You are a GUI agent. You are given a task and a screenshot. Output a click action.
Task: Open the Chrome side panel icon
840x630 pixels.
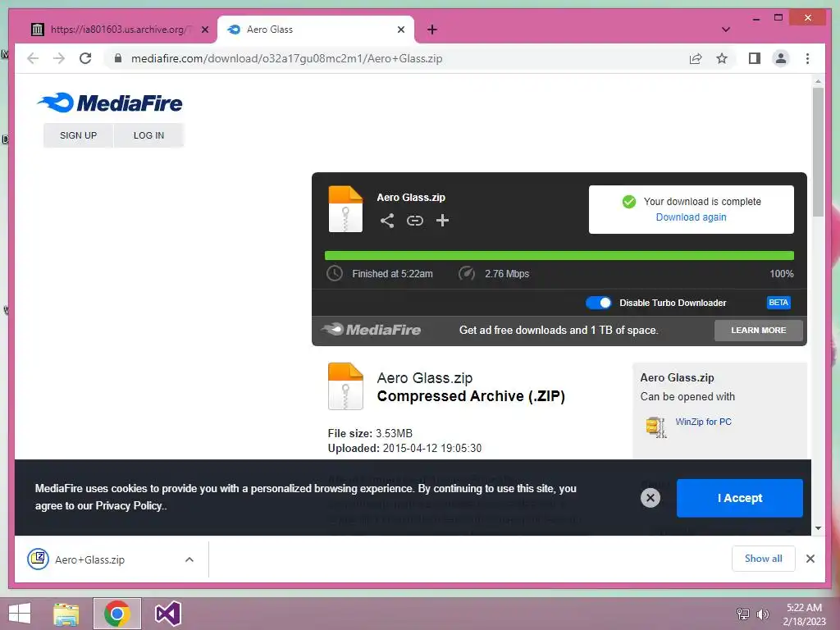(x=755, y=58)
